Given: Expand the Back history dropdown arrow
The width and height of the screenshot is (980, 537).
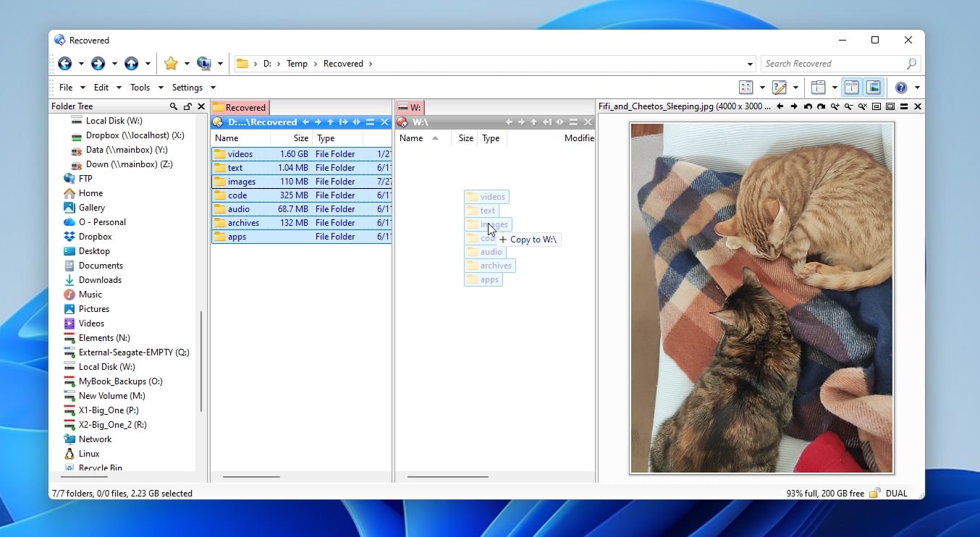Looking at the screenshot, I should pos(81,64).
